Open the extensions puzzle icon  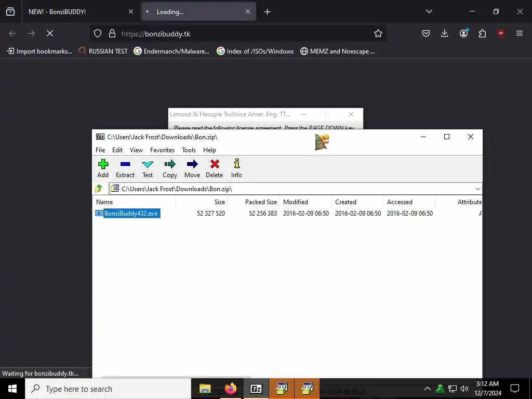482,33
